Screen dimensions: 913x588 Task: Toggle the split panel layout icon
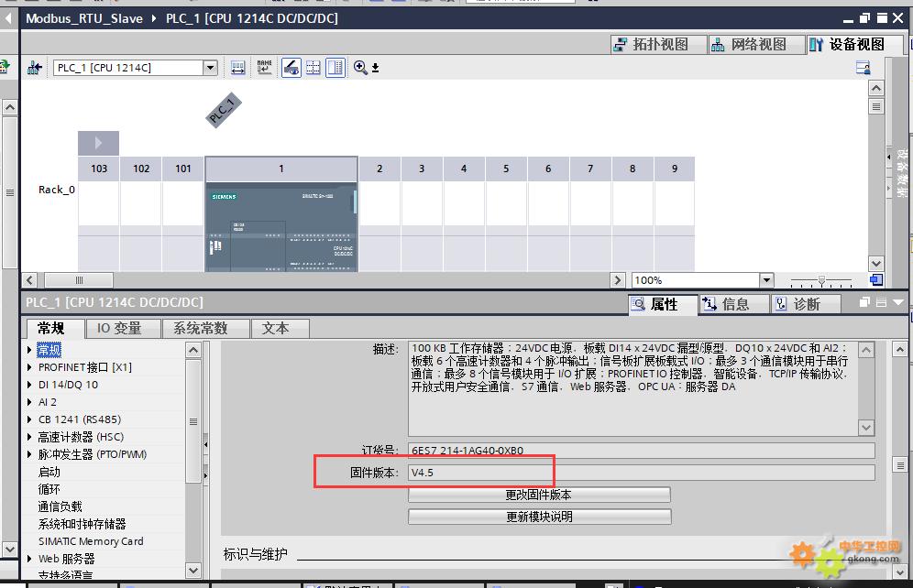coord(335,68)
